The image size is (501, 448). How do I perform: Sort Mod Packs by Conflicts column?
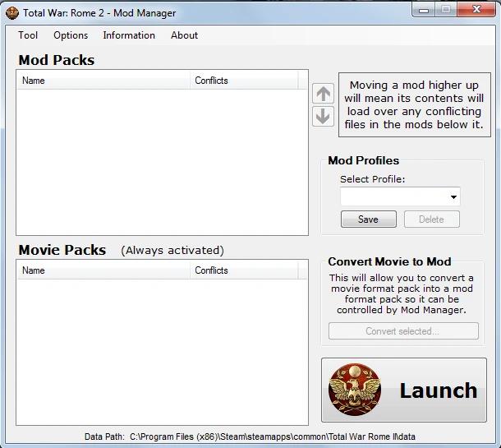[x=244, y=81]
